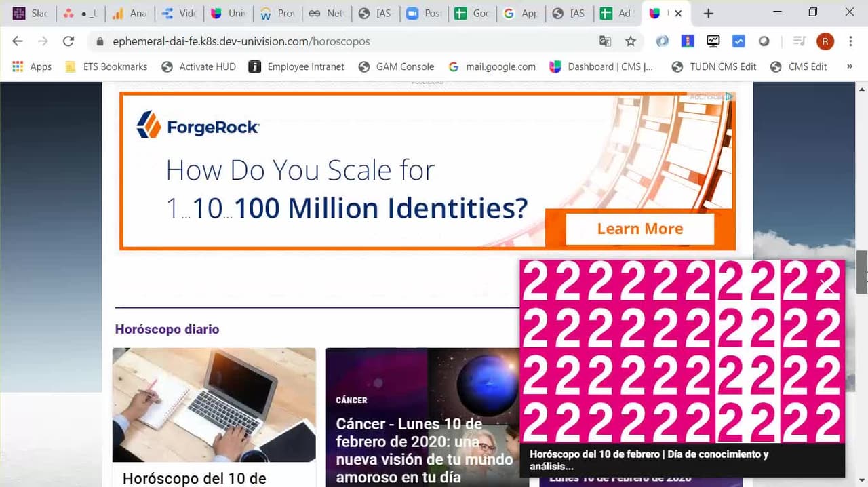This screenshot has width=868, height=487.
Task: Click the AdChoices icon on the ad
Action: point(729,97)
